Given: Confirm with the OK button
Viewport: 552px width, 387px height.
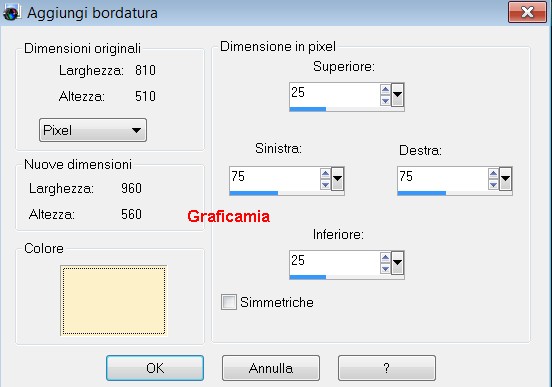Looking at the screenshot, I should 155,368.
